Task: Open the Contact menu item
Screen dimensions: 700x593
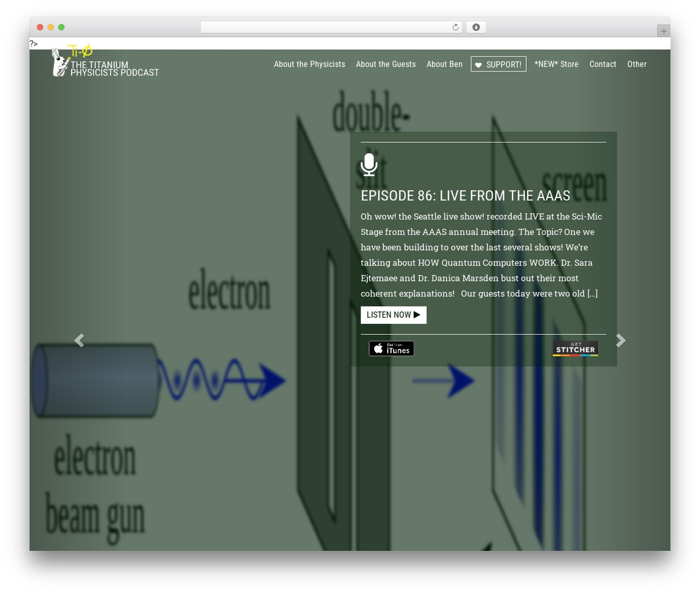Action: click(x=603, y=64)
